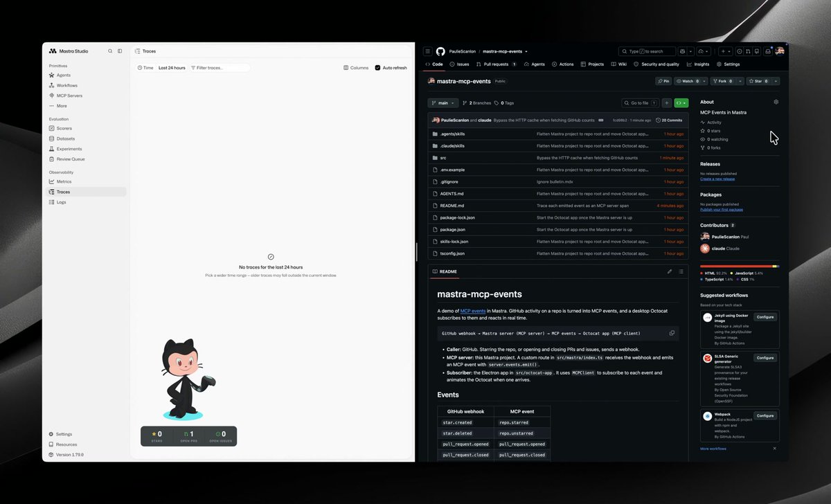
Task: Open the main branch dropdown
Action: tap(443, 103)
